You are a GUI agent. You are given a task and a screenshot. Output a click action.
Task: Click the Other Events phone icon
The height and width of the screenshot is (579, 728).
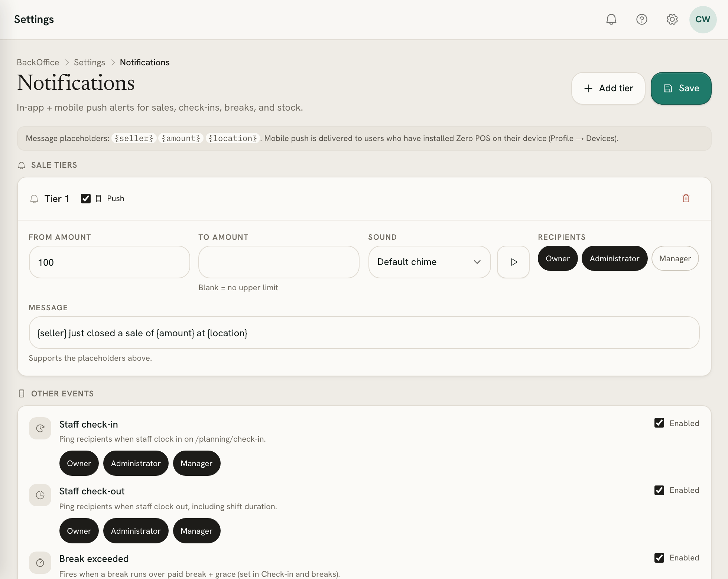click(22, 394)
